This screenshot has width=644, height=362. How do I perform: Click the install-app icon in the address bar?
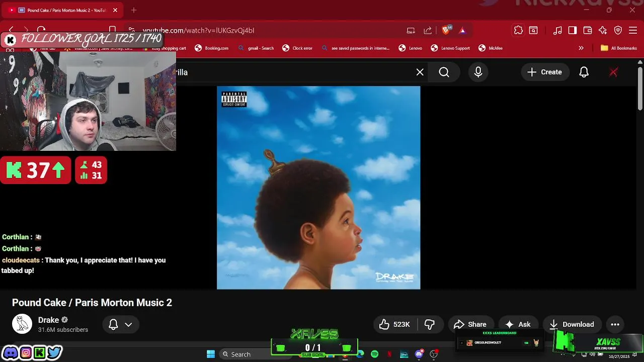point(411,31)
